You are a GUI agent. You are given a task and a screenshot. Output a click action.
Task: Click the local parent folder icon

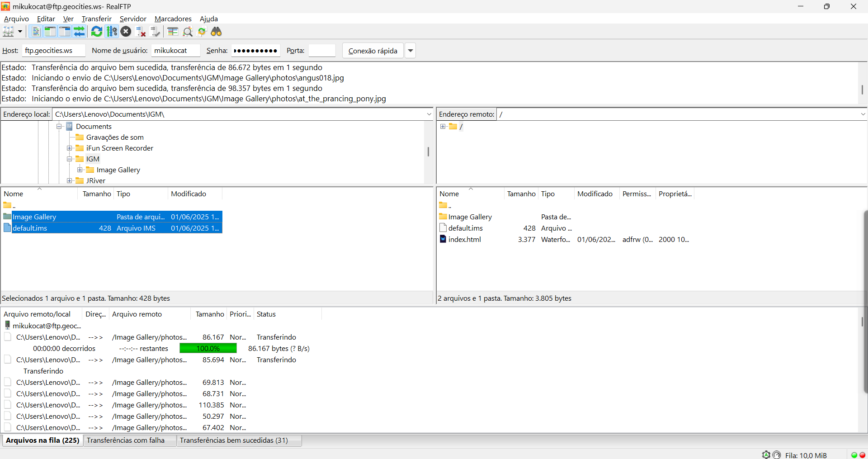click(x=7, y=205)
